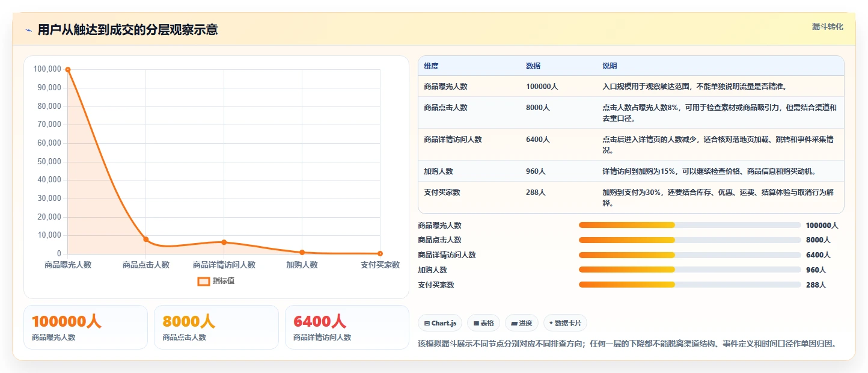The image size is (868, 373).
Task: Click the 支付买家数 x-axis label
Action: (380, 265)
